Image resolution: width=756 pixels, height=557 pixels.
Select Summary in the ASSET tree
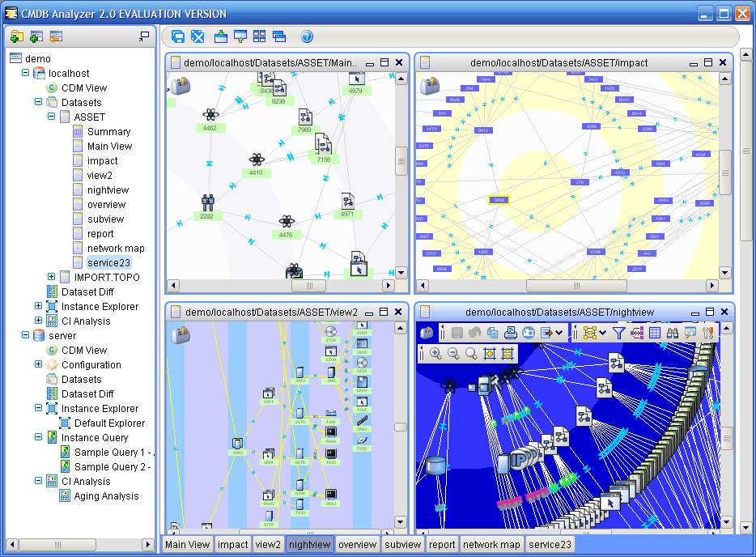click(x=109, y=132)
